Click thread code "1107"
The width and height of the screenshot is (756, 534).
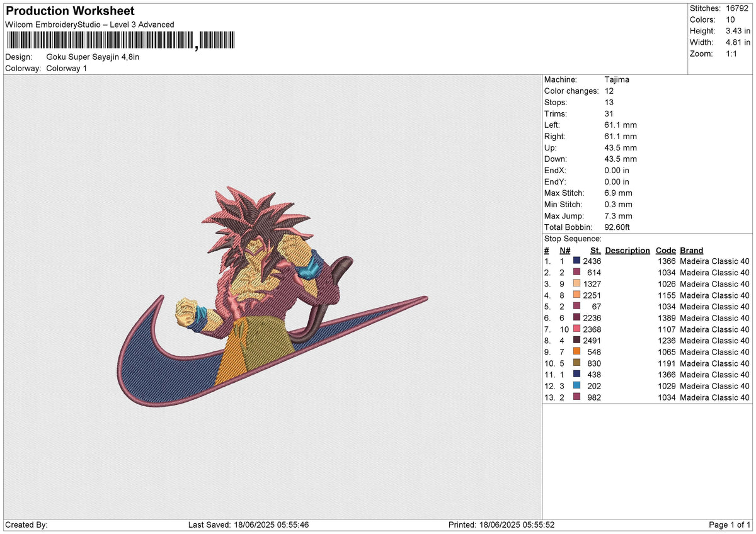point(667,329)
